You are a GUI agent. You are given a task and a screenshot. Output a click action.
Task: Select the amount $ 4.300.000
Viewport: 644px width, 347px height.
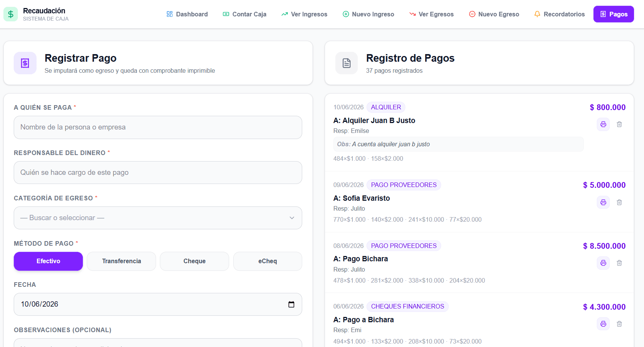604,307
